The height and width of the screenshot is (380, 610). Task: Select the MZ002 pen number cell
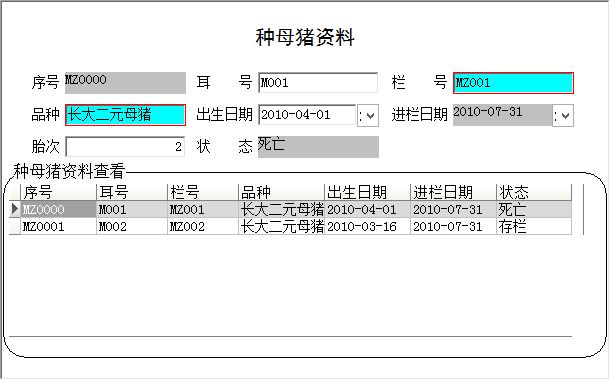(203, 226)
